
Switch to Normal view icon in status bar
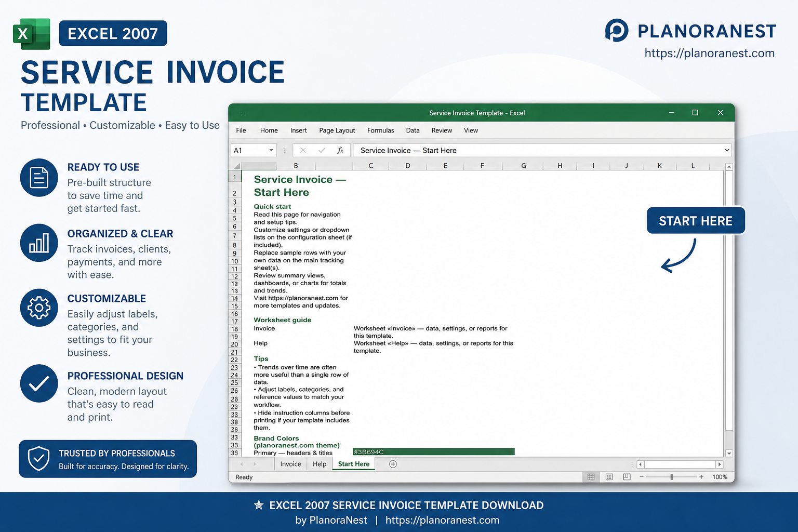[591, 477]
